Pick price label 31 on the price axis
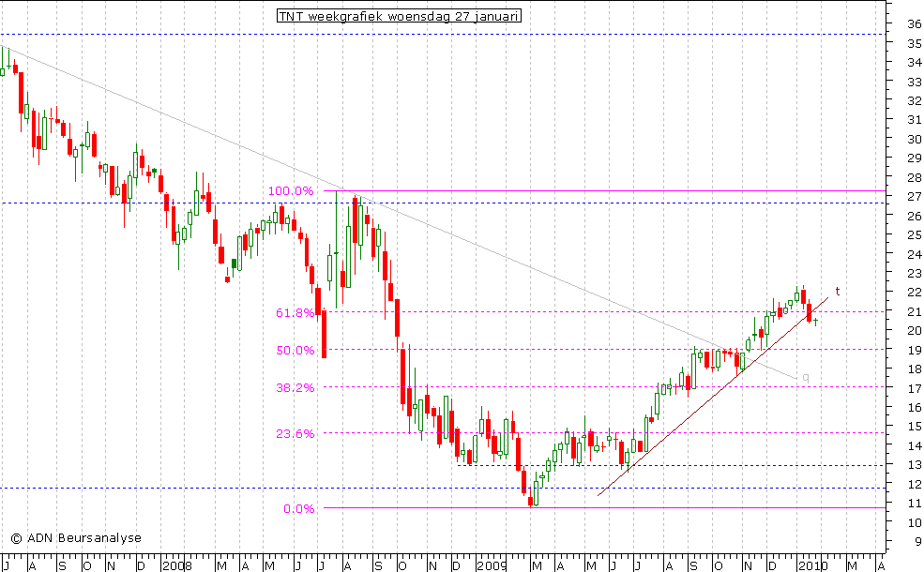 coord(915,120)
